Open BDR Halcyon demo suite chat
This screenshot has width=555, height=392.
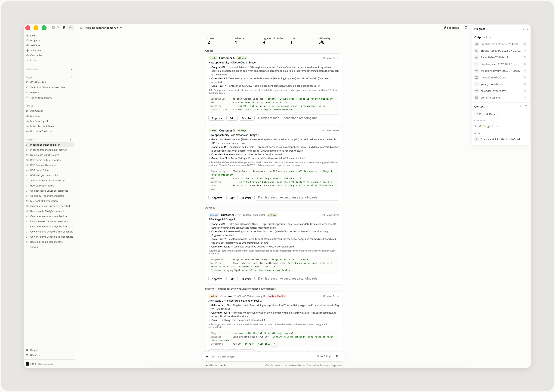[44, 176]
